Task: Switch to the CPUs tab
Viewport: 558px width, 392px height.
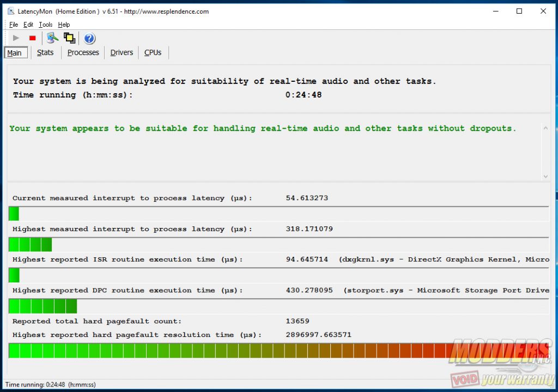Action: point(153,53)
